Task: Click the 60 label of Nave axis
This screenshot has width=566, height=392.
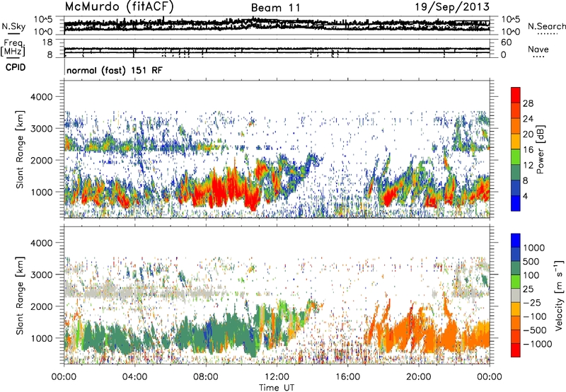Action: (506, 42)
